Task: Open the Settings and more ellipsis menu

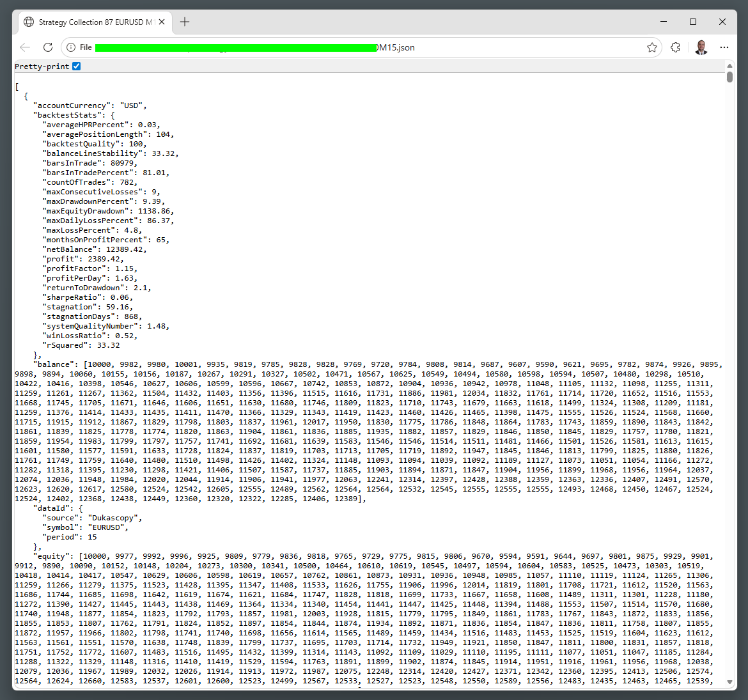Action: (724, 47)
